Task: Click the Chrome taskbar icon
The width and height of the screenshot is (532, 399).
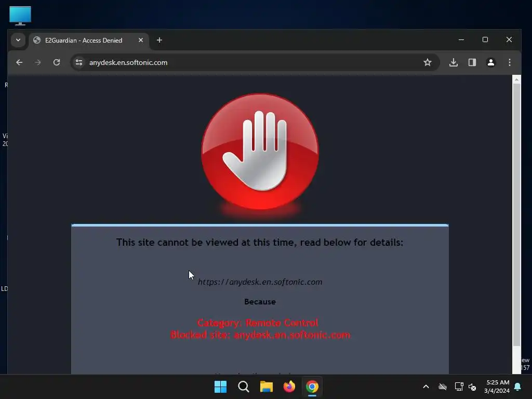Action: pyautogui.click(x=312, y=387)
